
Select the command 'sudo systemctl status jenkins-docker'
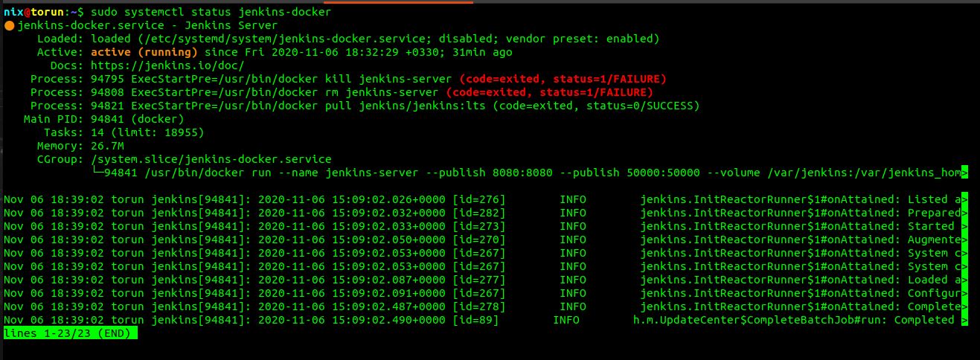click(x=211, y=13)
